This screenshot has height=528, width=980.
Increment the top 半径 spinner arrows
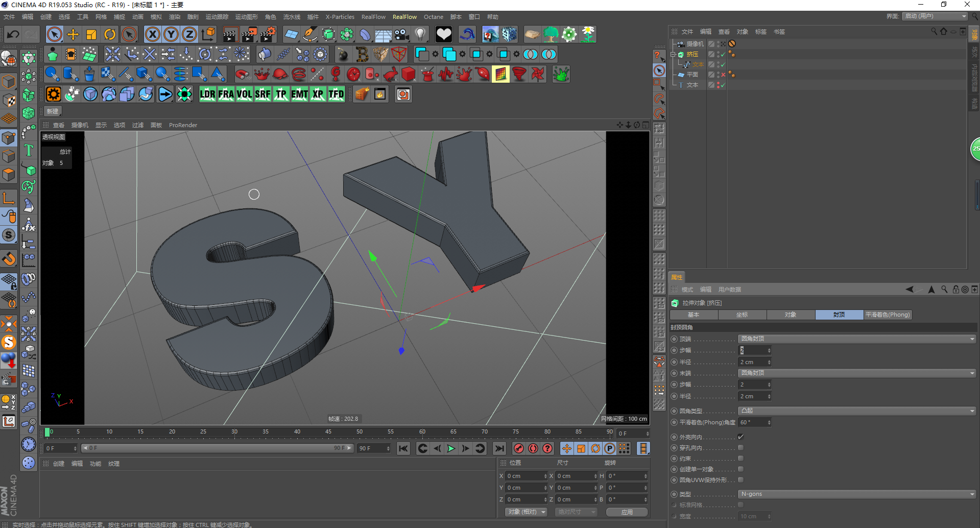[x=769, y=362]
